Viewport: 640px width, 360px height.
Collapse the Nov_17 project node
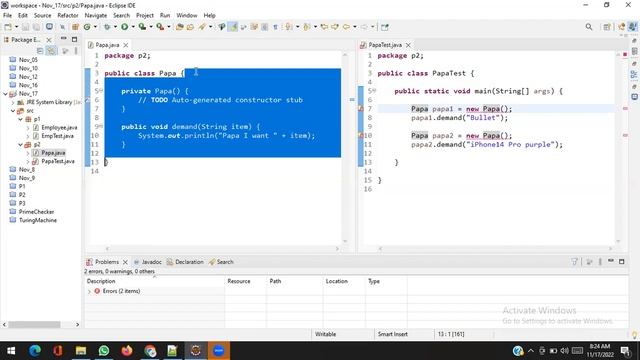pyautogui.click(x=6, y=94)
